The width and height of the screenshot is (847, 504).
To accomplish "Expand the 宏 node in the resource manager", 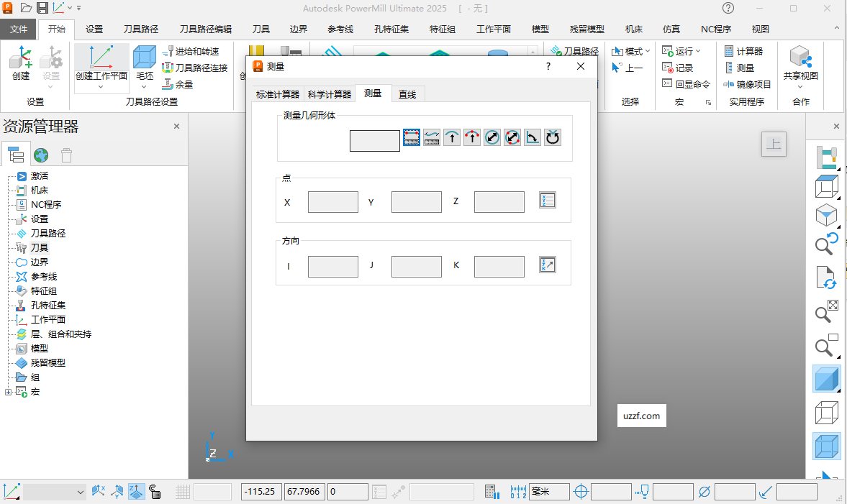I will coord(9,391).
